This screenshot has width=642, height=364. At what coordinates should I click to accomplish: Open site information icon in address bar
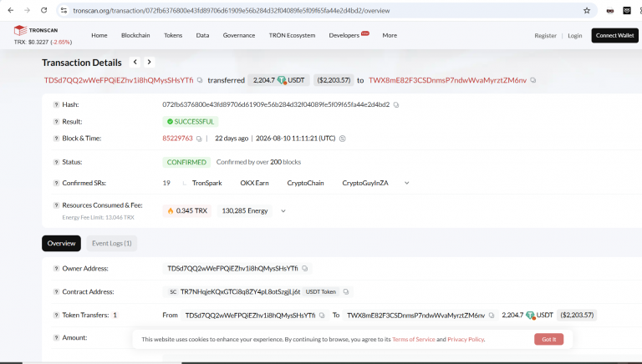coord(64,11)
